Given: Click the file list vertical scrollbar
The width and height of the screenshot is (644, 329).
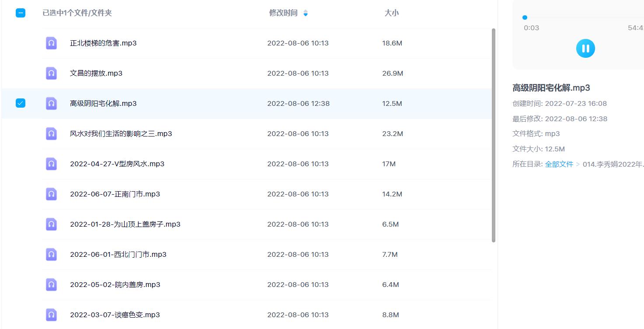Looking at the screenshot, I should tap(494, 136).
